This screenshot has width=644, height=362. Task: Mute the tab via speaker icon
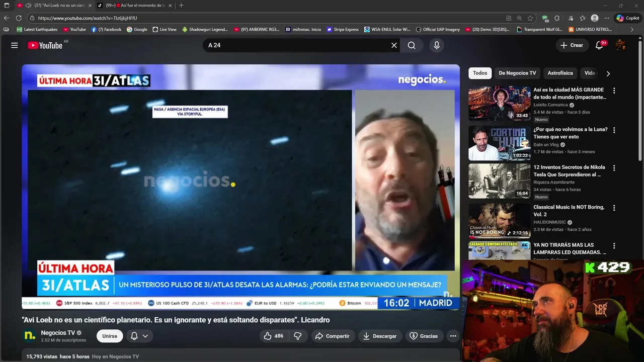(x=28, y=6)
